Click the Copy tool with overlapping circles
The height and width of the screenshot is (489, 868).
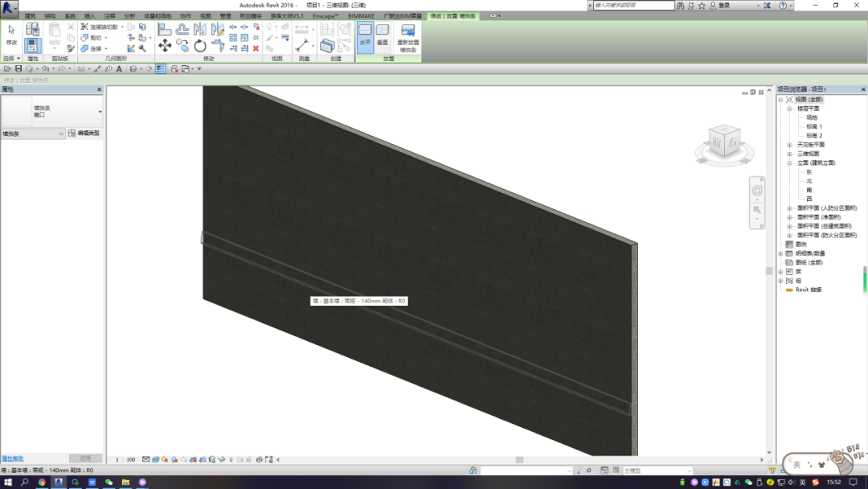pos(182,45)
